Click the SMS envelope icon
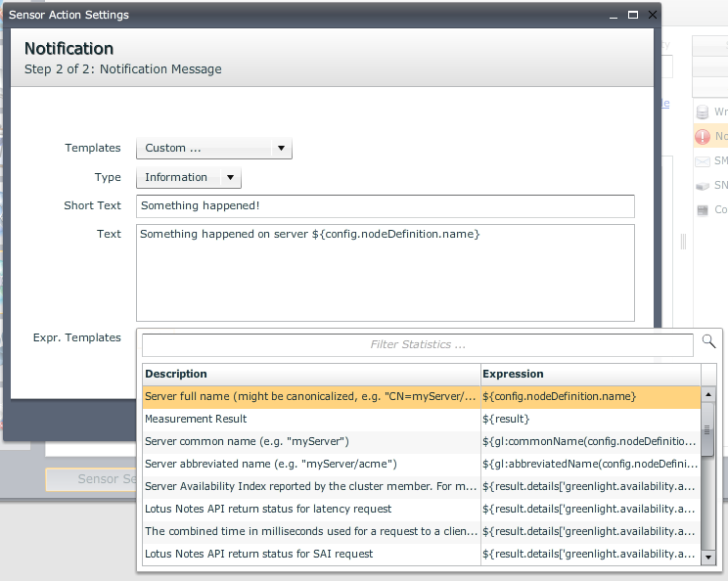This screenshot has height=581, width=728. pos(702,161)
